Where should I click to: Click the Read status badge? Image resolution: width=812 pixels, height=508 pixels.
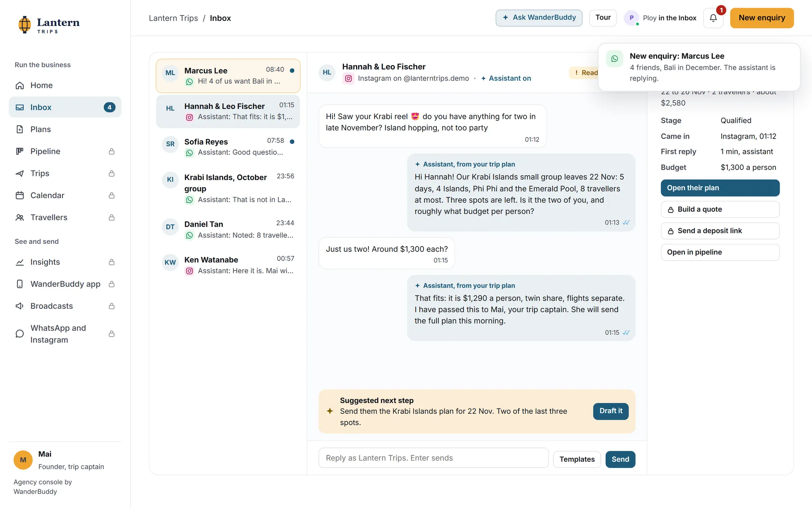(585, 73)
